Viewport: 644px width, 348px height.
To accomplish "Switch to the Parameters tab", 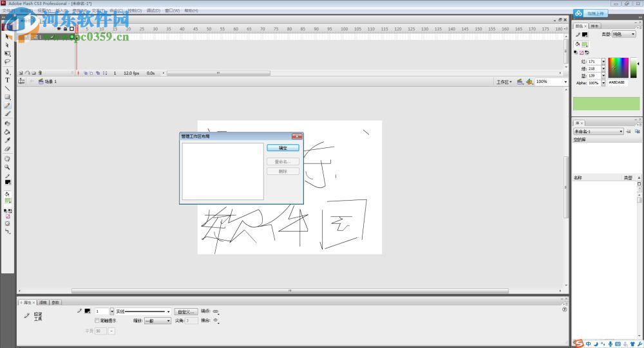I will 55,302.
